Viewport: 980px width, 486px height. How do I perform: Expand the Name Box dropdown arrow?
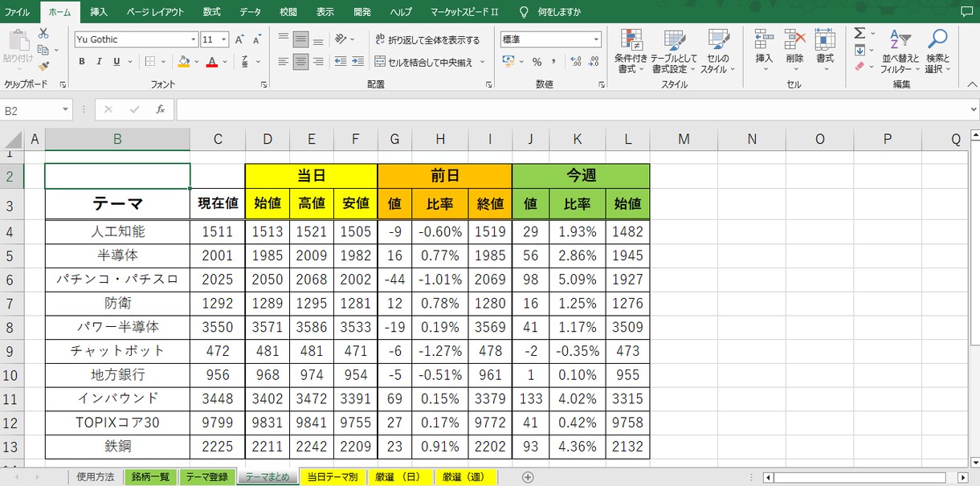click(65, 110)
